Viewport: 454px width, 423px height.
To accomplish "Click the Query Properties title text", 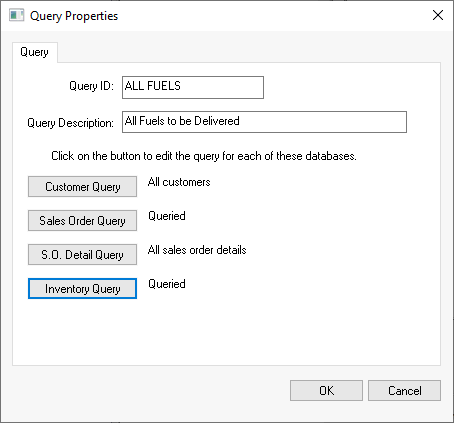I will [x=74, y=16].
